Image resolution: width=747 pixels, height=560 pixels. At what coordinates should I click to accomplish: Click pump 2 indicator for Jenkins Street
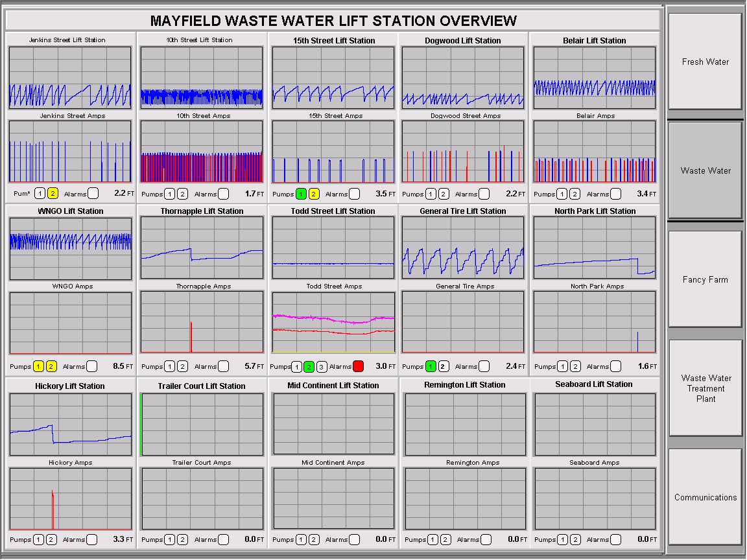click(x=53, y=193)
